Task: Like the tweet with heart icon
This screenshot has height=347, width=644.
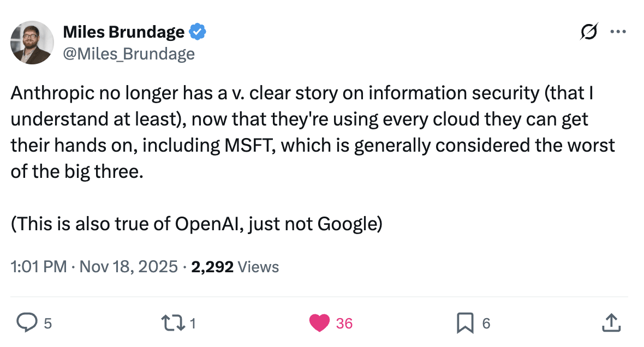Action: 320,323
